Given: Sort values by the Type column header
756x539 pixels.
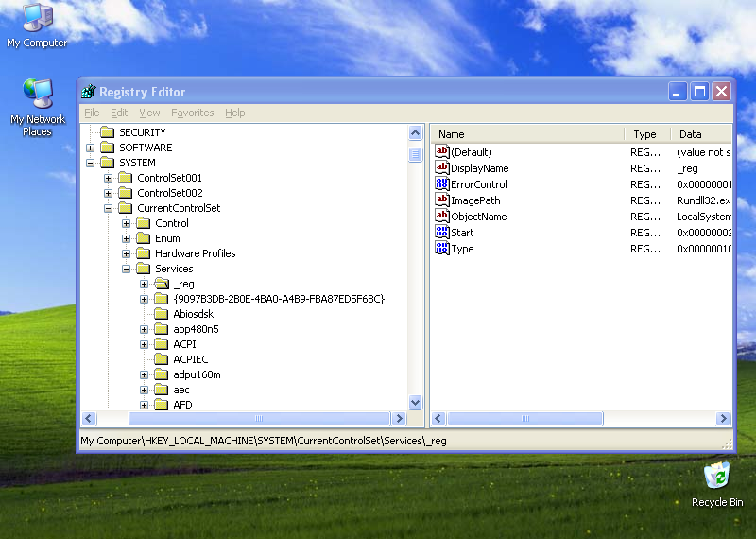Looking at the screenshot, I should [x=647, y=134].
